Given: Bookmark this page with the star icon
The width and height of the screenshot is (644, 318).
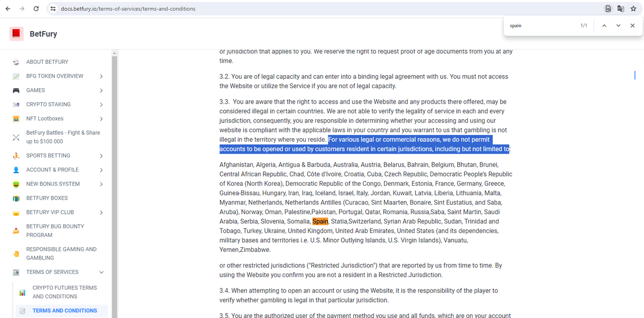Looking at the screenshot, I should 634,9.
